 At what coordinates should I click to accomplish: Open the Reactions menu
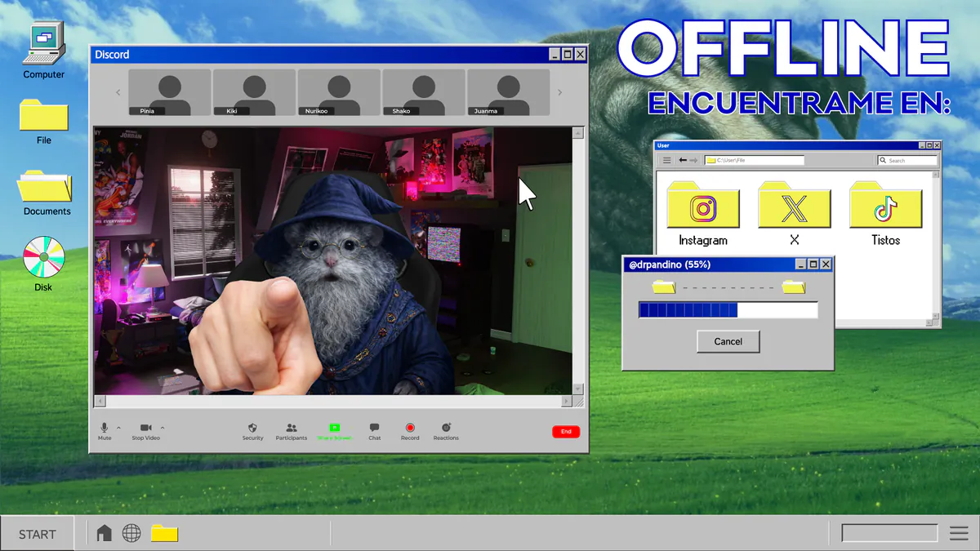pos(446,431)
